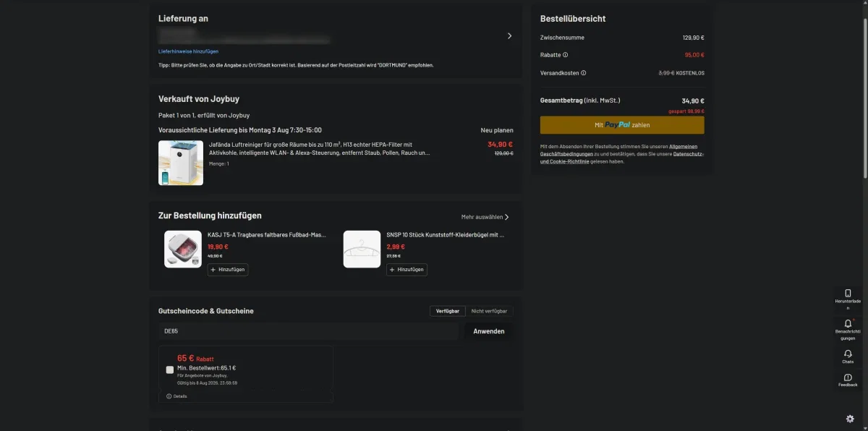
Task: Open KASJ foot bath product image
Action: pyautogui.click(x=183, y=249)
